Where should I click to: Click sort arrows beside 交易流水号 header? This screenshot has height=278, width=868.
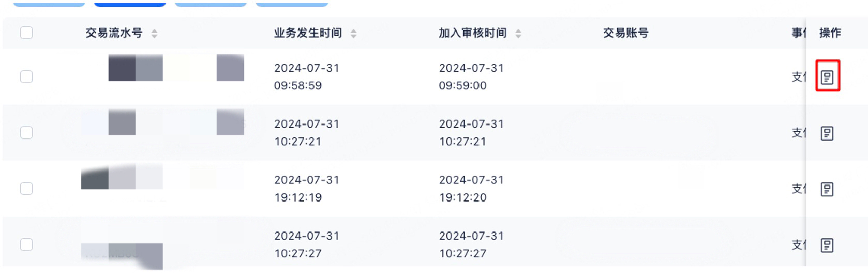(x=154, y=34)
